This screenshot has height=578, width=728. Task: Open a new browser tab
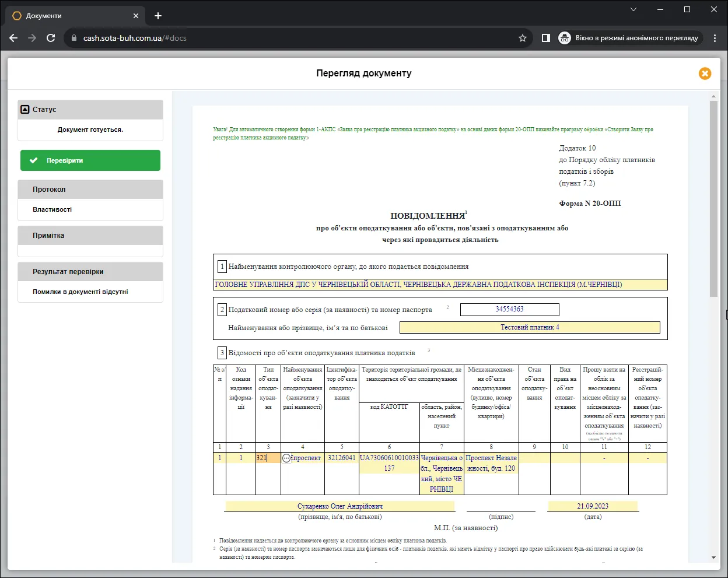click(x=158, y=16)
